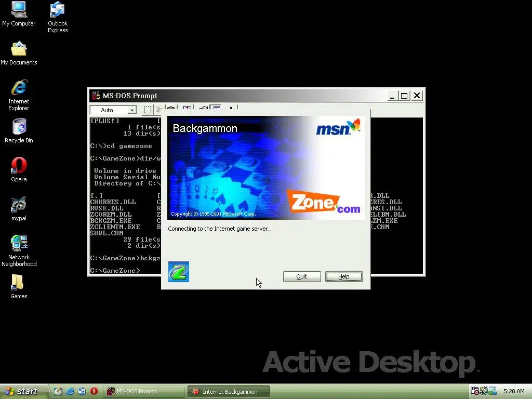
Task: Open the mypal desktop shortcut
Action: [x=19, y=209]
